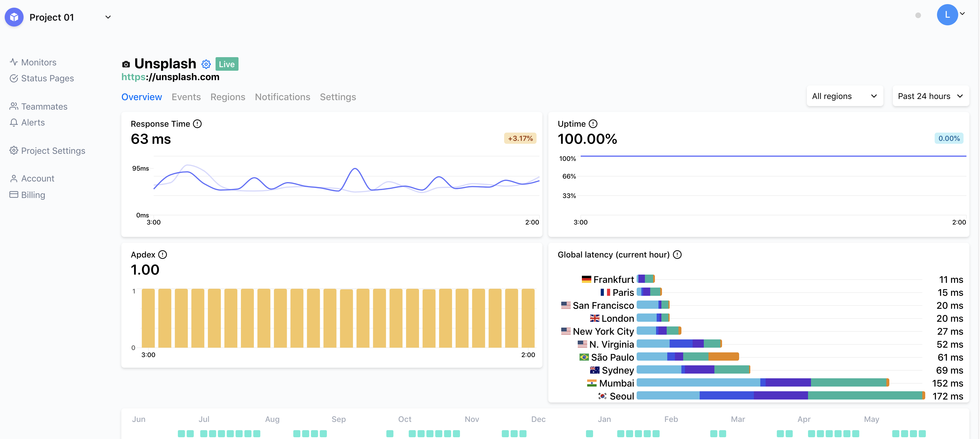
Task: Click the Response Time info icon
Action: pyautogui.click(x=197, y=124)
